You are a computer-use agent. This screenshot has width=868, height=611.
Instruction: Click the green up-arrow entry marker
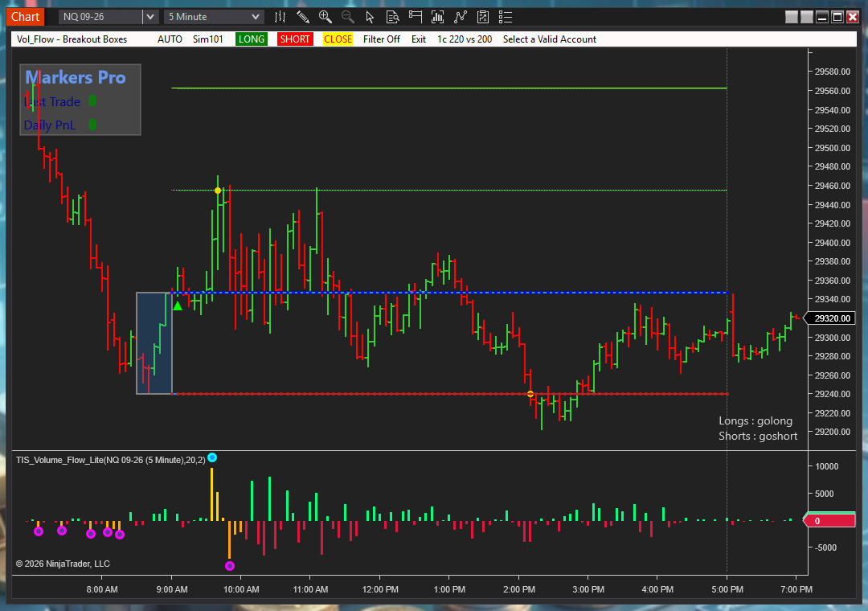177,305
